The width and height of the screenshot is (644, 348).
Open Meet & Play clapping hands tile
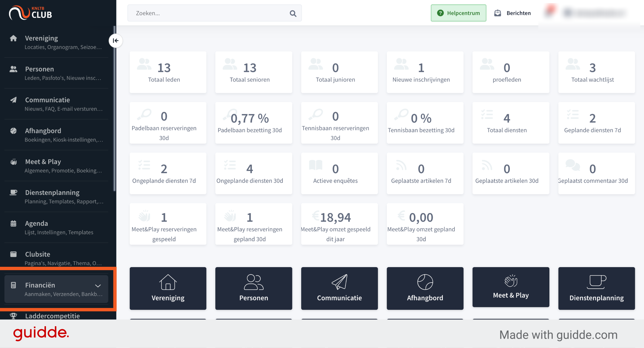click(x=511, y=287)
